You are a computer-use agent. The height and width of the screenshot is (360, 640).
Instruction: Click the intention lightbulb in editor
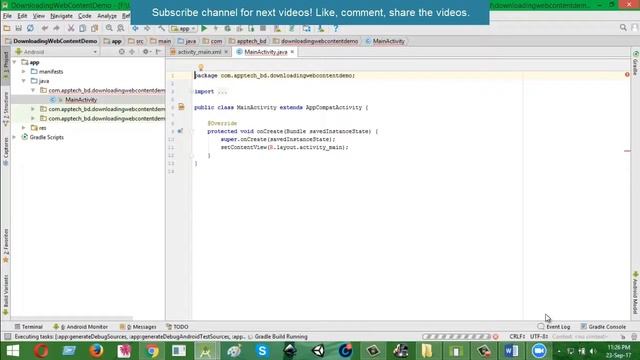pos(201,67)
